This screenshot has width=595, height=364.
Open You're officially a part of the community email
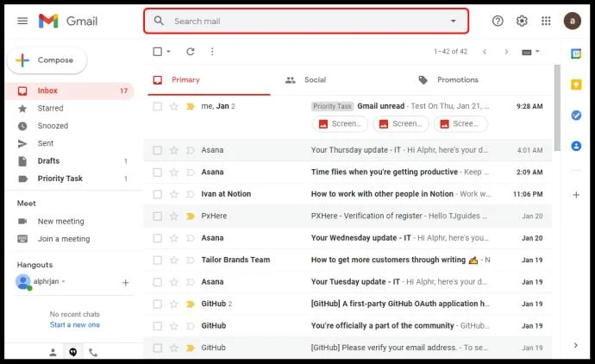[x=383, y=326]
